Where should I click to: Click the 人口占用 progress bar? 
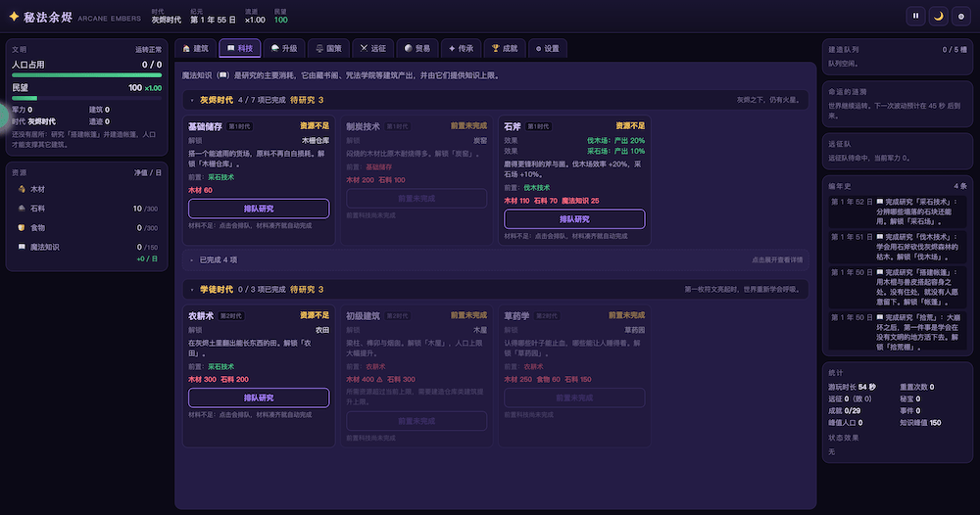click(x=87, y=75)
